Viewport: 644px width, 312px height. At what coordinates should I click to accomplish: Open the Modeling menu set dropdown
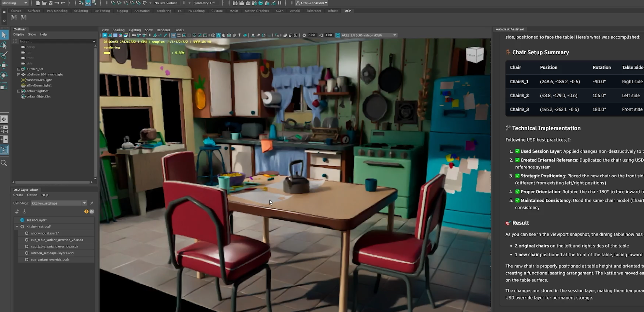[x=15, y=3]
